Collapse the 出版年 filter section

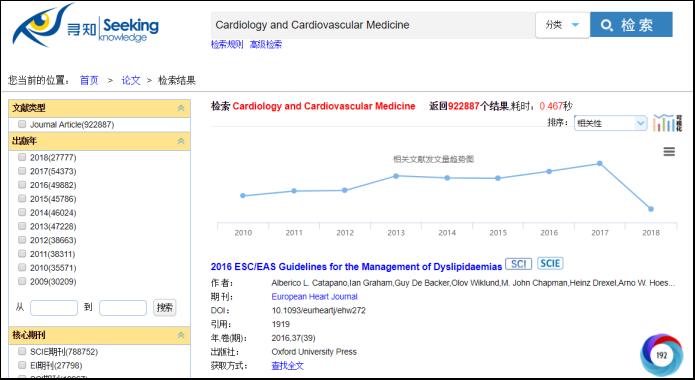pos(180,141)
